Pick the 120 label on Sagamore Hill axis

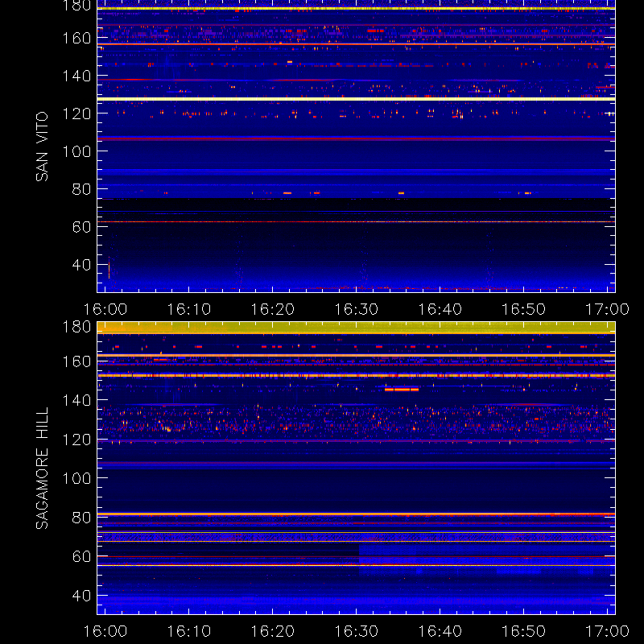[76, 440]
